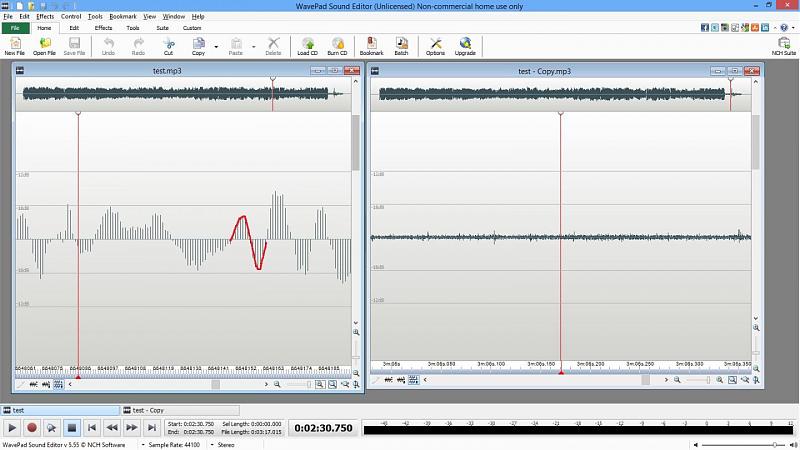
Task: Collapse the ribbon with the caret arrow
Action: click(775, 28)
